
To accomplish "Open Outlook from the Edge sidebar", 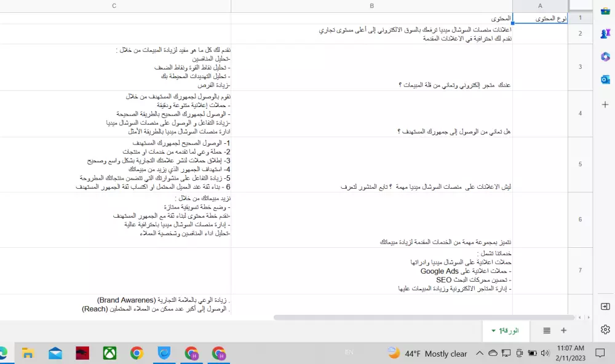I will [x=605, y=79].
